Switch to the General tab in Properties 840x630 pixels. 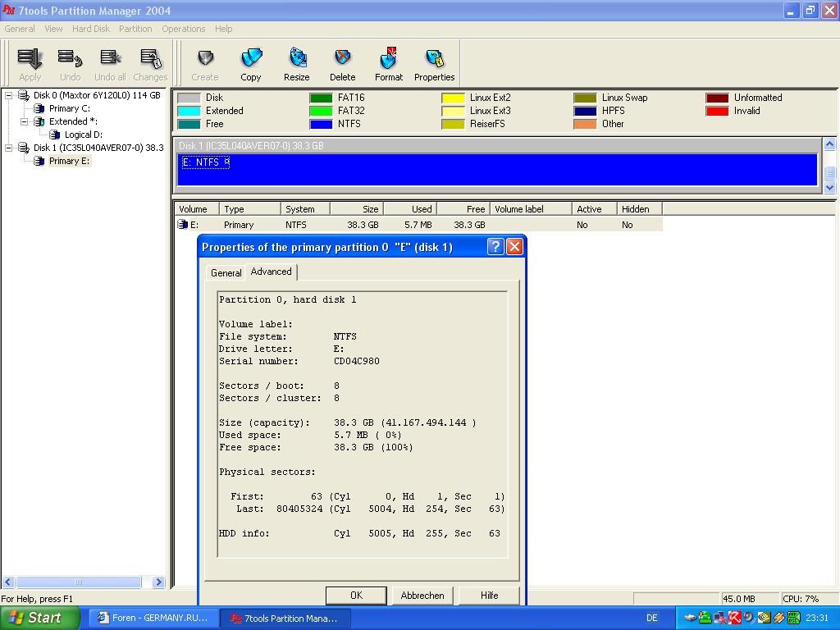(226, 272)
